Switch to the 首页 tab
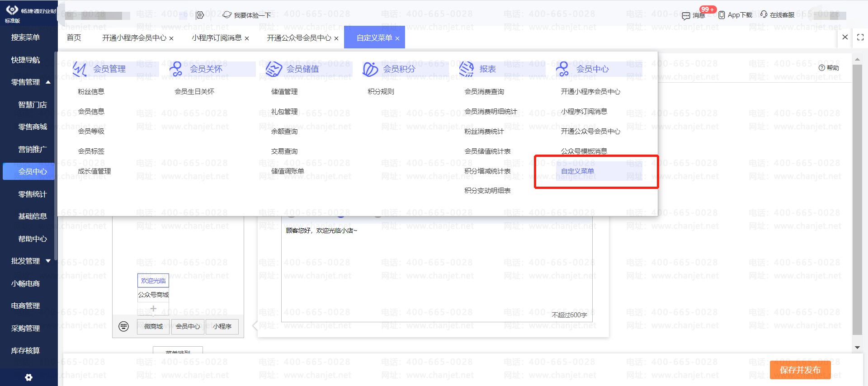Image resolution: width=868 pixels, height=386 pixels. 74,38
